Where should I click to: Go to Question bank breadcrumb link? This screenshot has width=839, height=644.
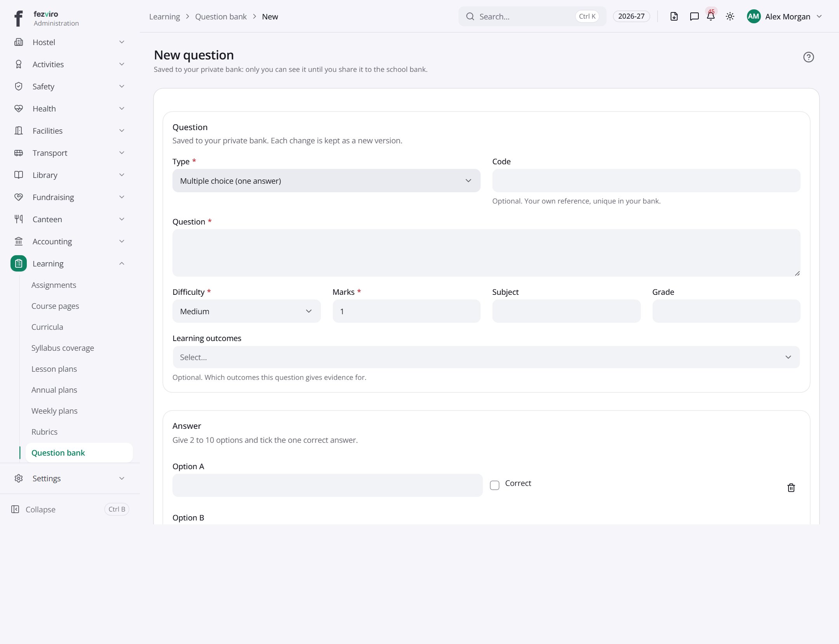[221, 16]
